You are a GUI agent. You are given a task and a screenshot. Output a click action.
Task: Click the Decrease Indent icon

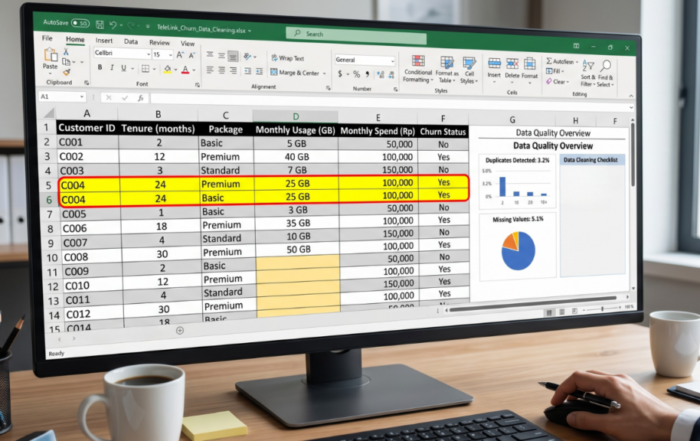[x=248, y=71]
